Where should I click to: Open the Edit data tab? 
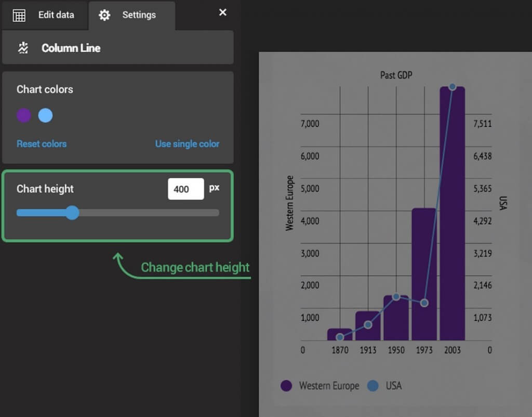[x=56, y=15]
